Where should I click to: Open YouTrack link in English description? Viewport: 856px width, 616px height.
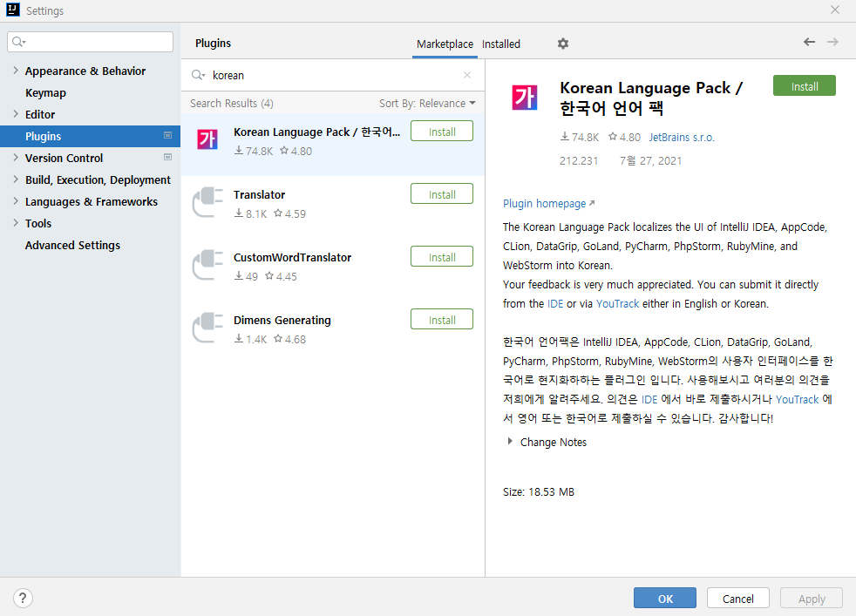tap(617, 304)
